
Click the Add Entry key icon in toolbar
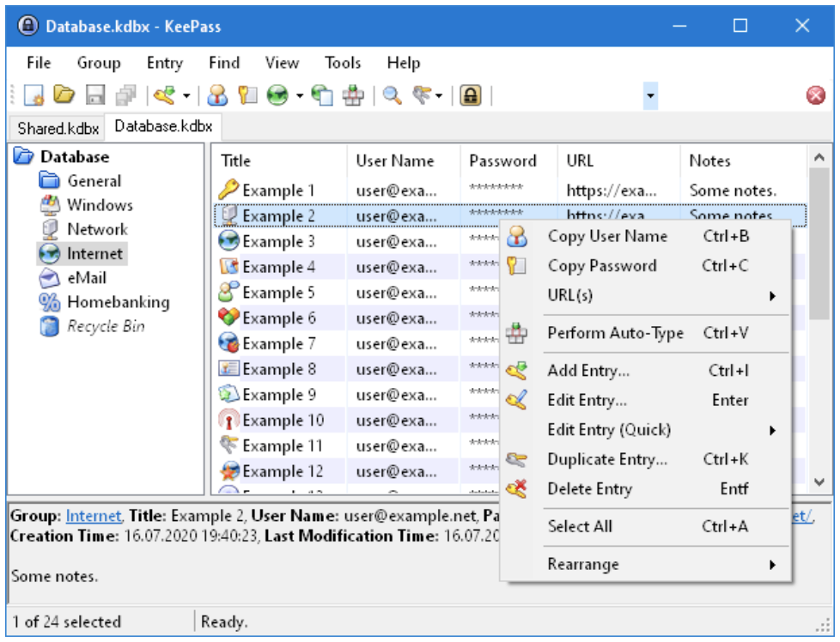[164, 95]
